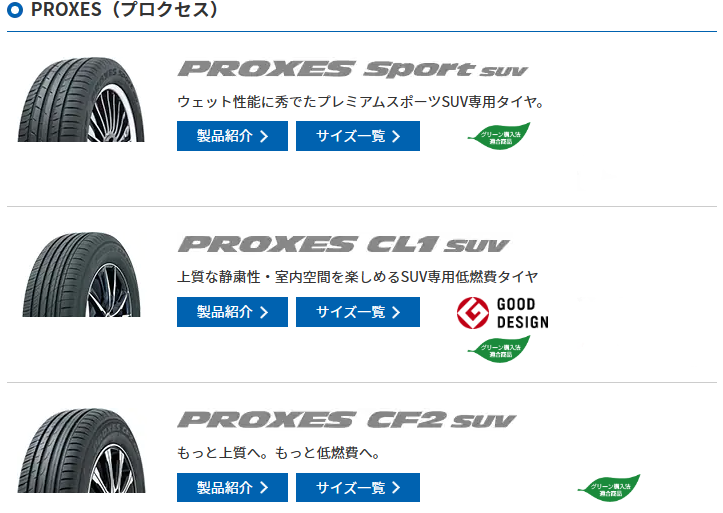Click the ウェット性能 description text for Sport SUV
Screen dimensions: 723x513
359,102
